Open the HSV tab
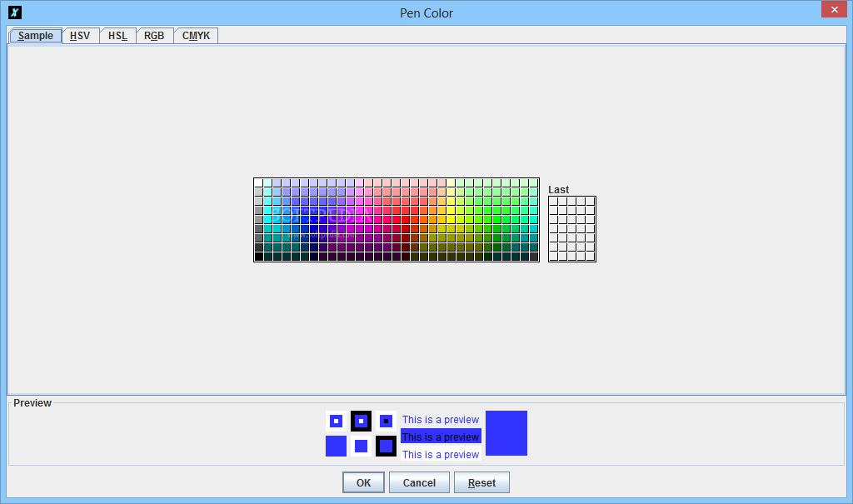This screenshot has height=504, width=853. click(80, 35)
